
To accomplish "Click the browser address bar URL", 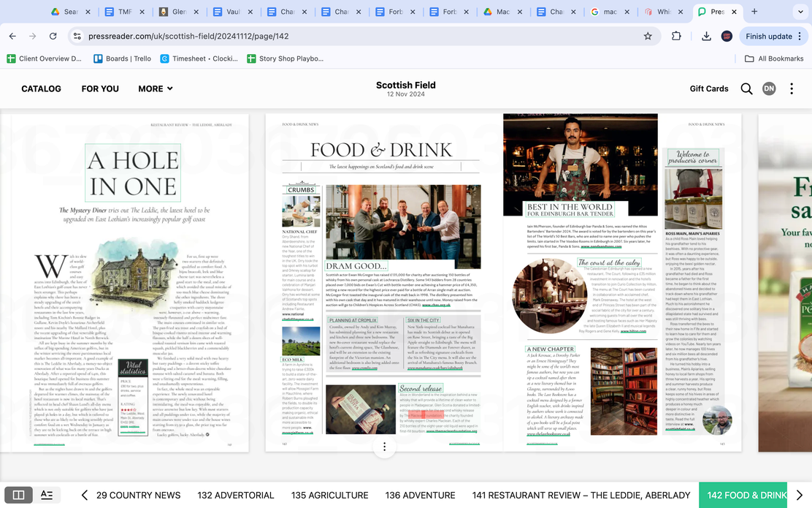I will 188,37.
